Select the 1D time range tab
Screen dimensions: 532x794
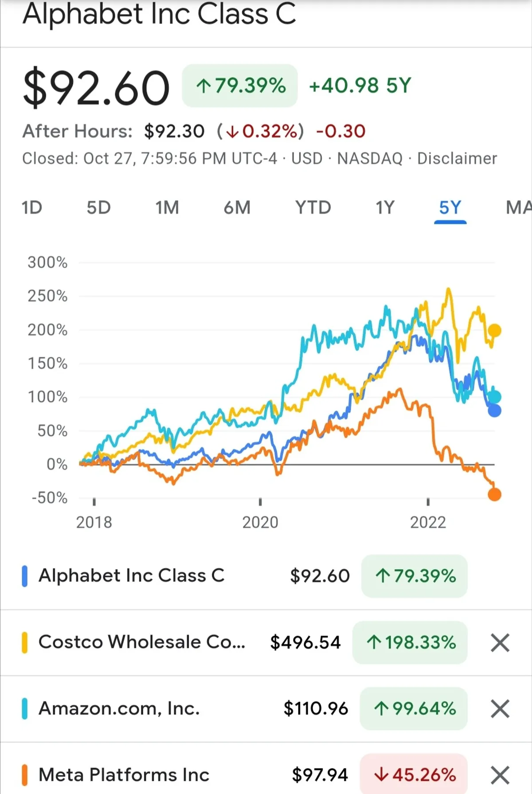[32, 207]
